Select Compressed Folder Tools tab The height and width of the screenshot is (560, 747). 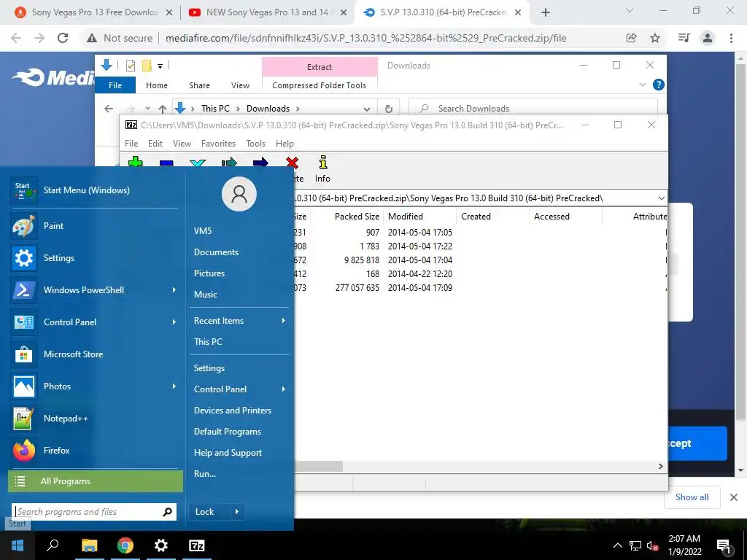[x=320, y=85]
